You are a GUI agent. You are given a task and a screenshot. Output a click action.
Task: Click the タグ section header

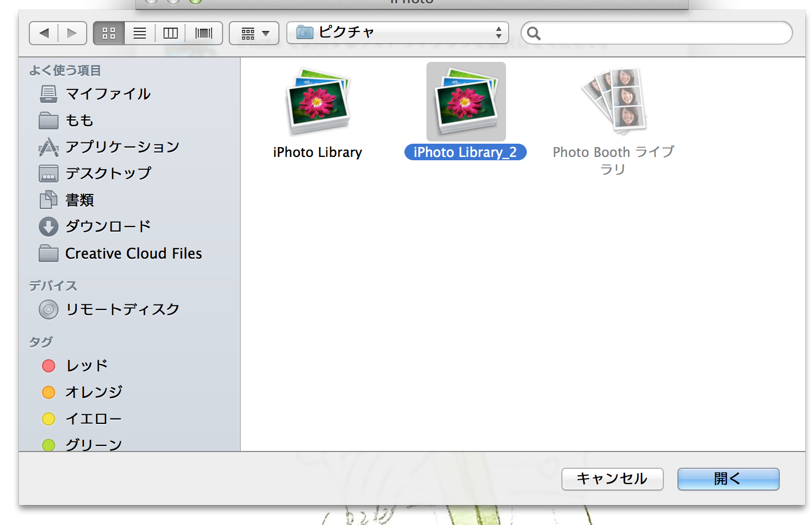coord(41,342)
